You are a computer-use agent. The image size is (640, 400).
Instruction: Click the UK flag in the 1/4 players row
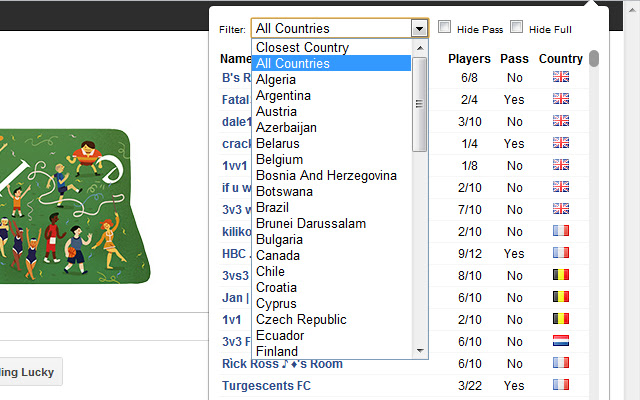[x=561, y=143]
